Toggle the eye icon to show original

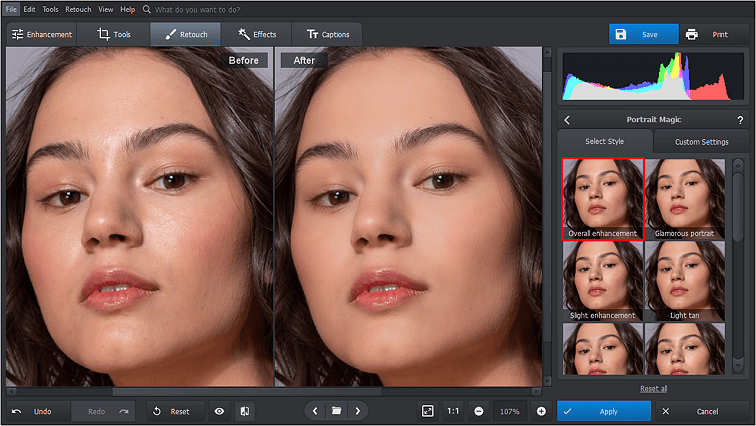[219, 411]
